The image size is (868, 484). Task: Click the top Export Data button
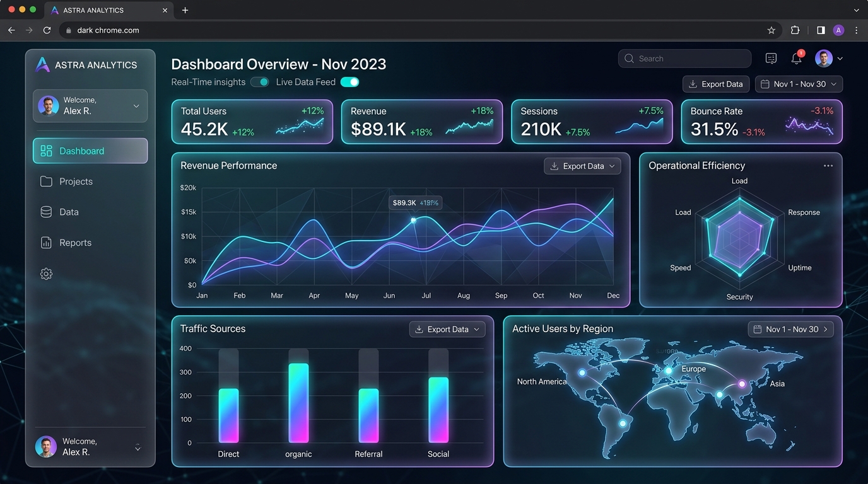715,84
